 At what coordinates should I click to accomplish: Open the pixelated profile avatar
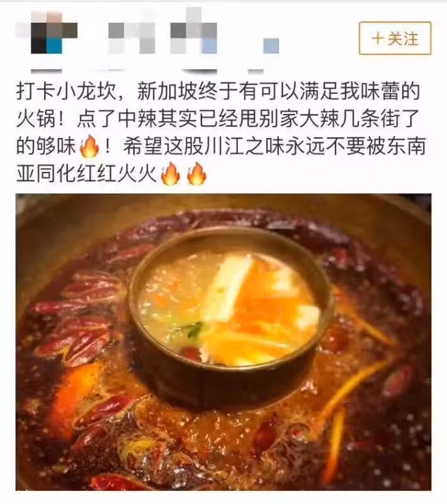pos(47,34)
